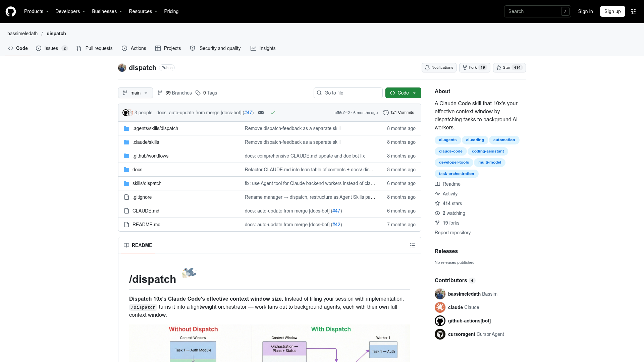Viewport: 644px width, 362px height.
Task: Click the claude-code topic tag
Action: pos(450,152)
